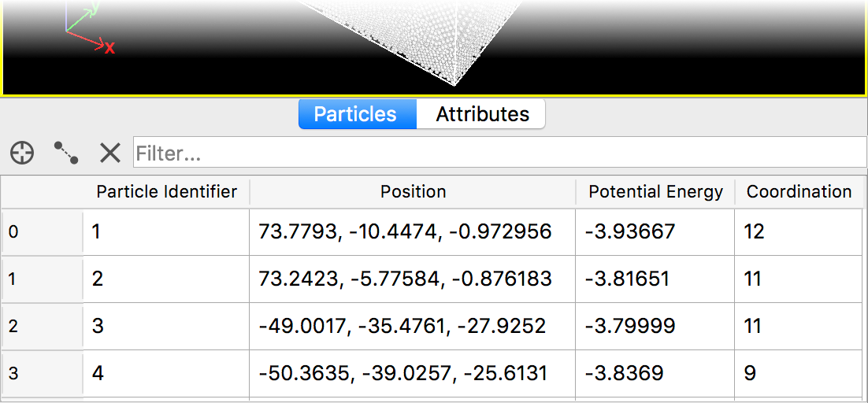Image resolution: width=868 pixels, height=403 pixels.
Task: Clear the filter using the X icon
Action: pos(110,153)
